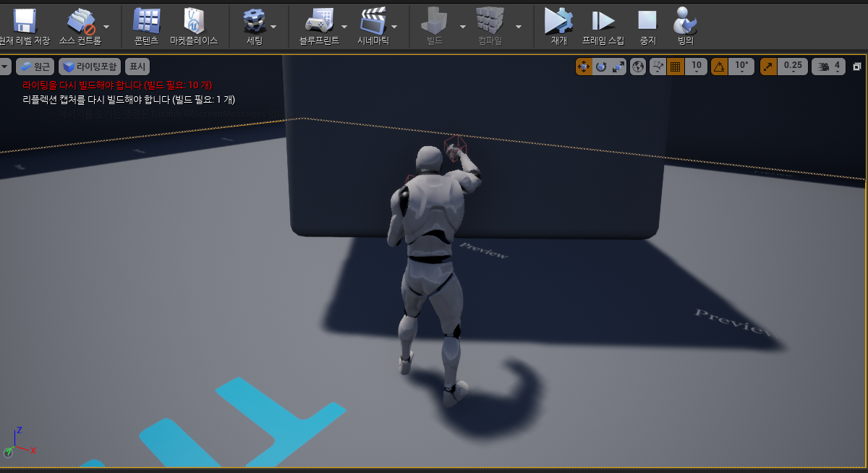Expand the Compile (컴파일) options arrow
The height and width of the screenshot is (473, 868).
(x=519, y=27)
